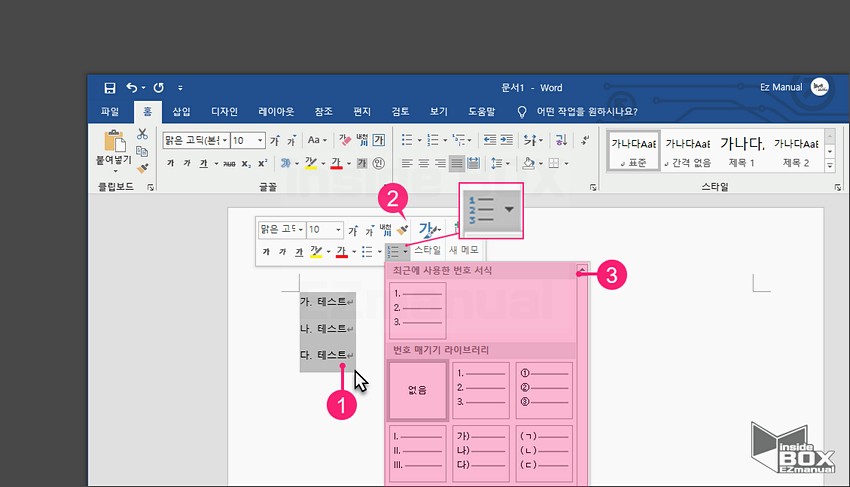Activate Format Painter in the clipboard group
The image size is (850, 487).
(142, 168)
